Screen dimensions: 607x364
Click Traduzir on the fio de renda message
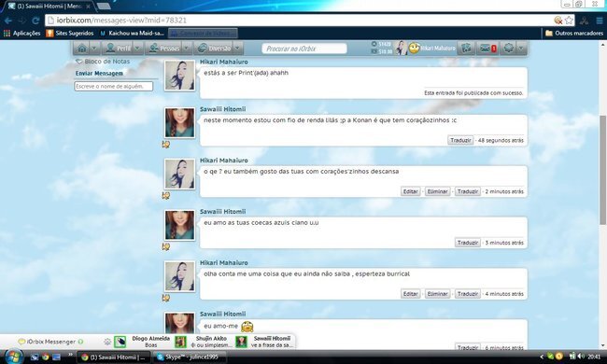460,140
